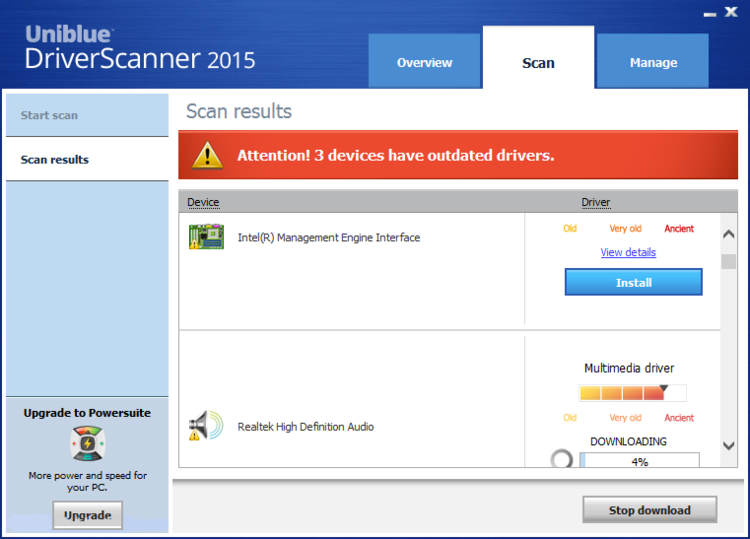The image size is (750, 539).
Task: Sort results by the Driver column header
Action: (596, 202)
